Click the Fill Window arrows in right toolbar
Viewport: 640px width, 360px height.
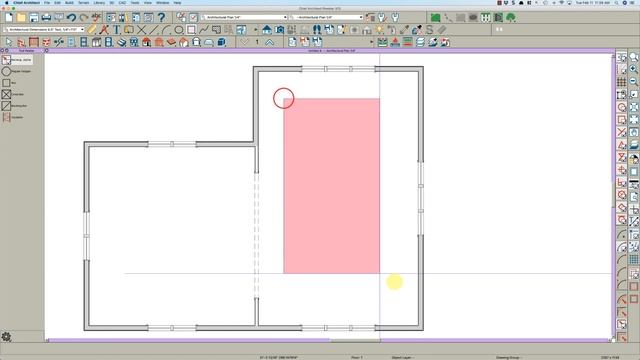click(x=634, y=120)
